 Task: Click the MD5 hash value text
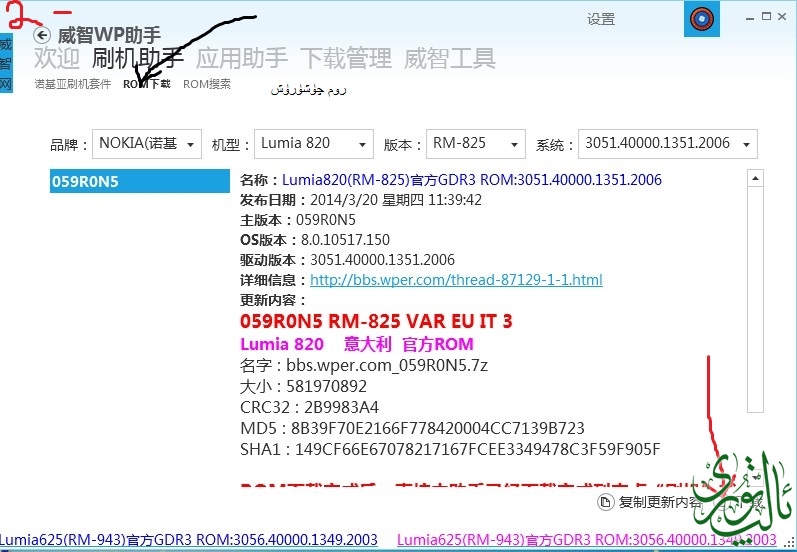point(438,428)
